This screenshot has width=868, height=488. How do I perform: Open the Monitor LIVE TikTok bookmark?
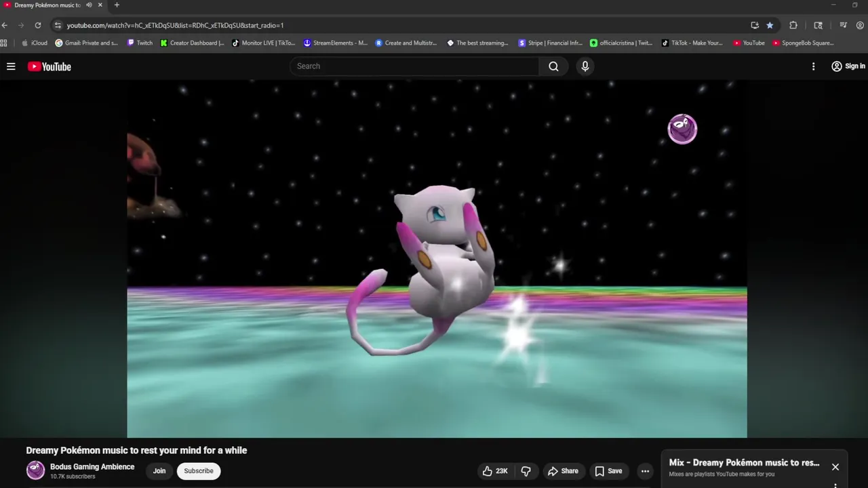(264, 43)
